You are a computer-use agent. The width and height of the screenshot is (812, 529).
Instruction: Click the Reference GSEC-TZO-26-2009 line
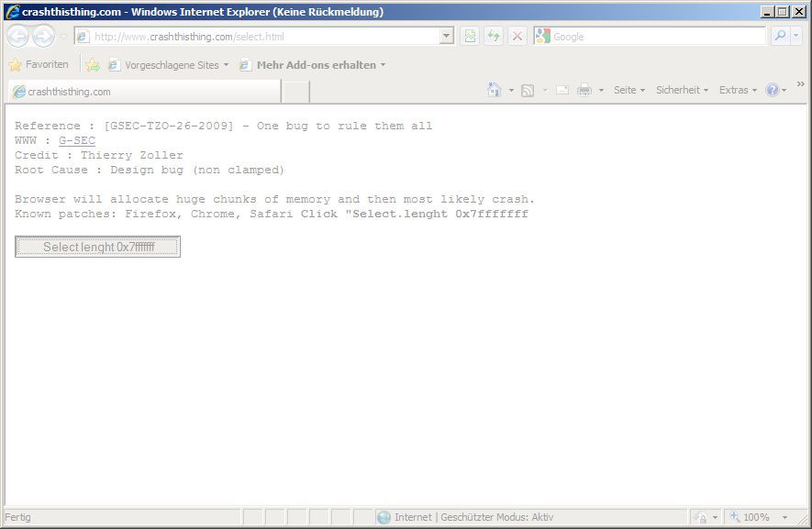pos(223,126)
